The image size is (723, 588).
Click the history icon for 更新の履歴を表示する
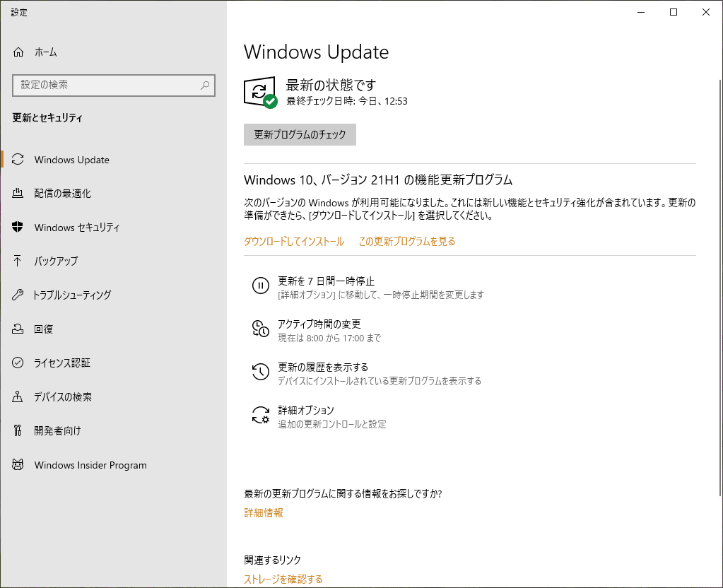click(x=261, y=372)
